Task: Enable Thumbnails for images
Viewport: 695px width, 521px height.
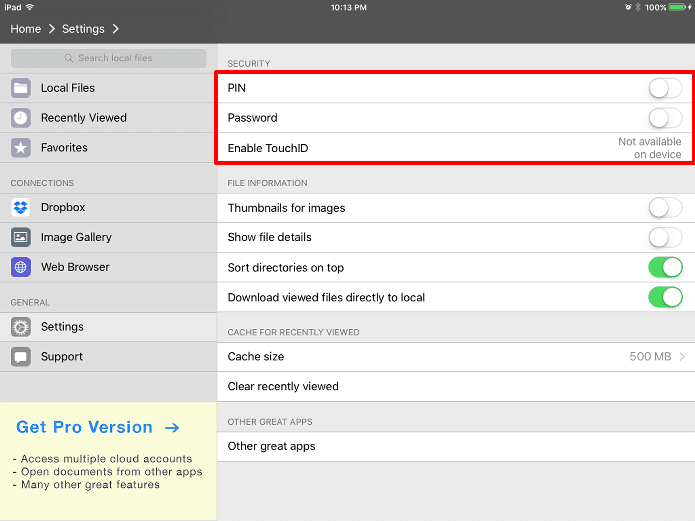Action: 665,208
